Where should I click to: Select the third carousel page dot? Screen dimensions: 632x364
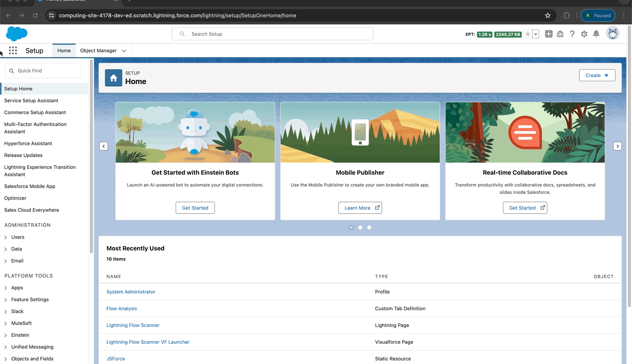tap(369, 228)
